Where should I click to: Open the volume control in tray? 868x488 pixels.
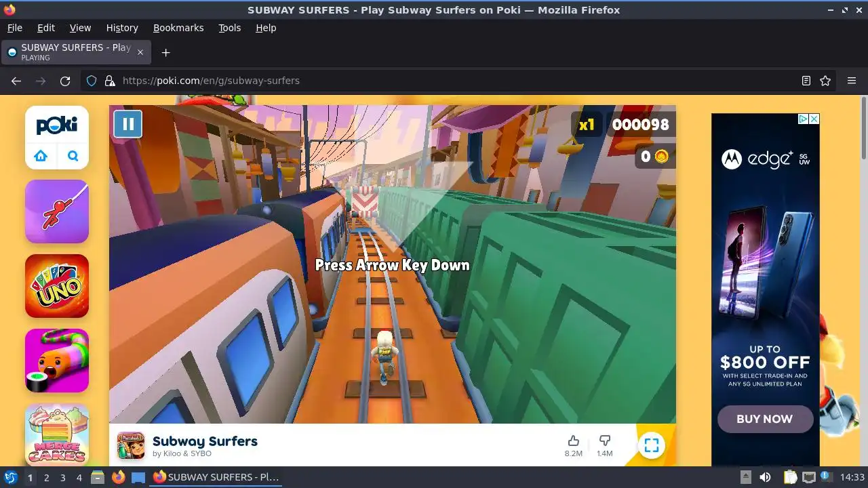point(765,477)
